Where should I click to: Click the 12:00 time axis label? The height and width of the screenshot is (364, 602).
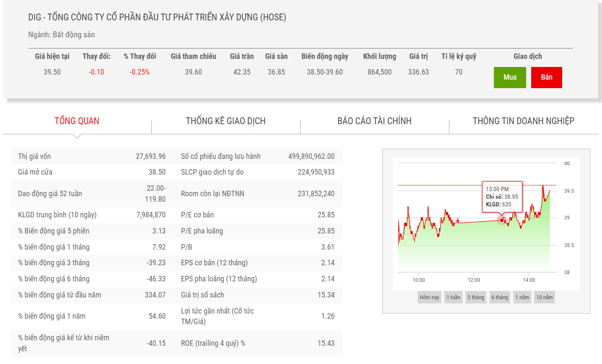click(x=474, y=280)
